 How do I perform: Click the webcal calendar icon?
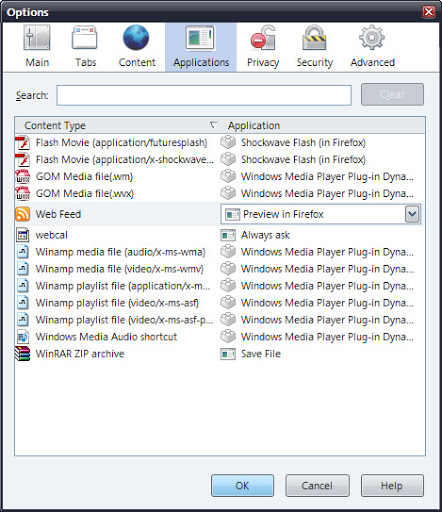[23, 235]
